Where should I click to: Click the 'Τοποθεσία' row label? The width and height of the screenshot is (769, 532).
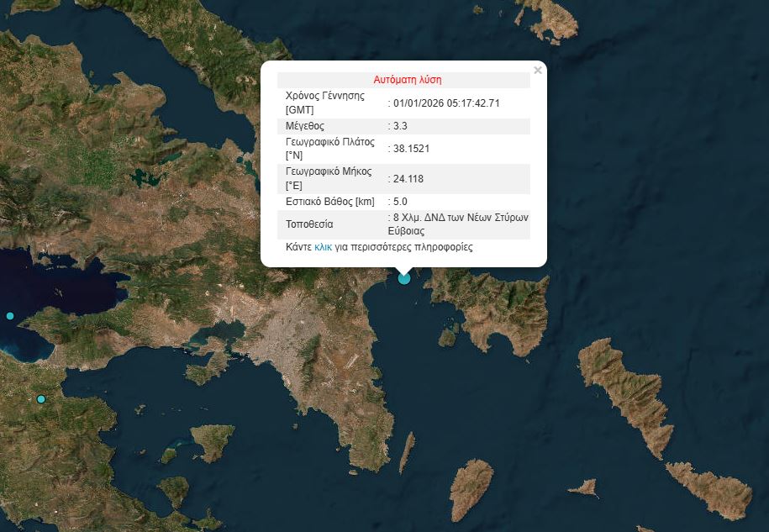[309, 224]
